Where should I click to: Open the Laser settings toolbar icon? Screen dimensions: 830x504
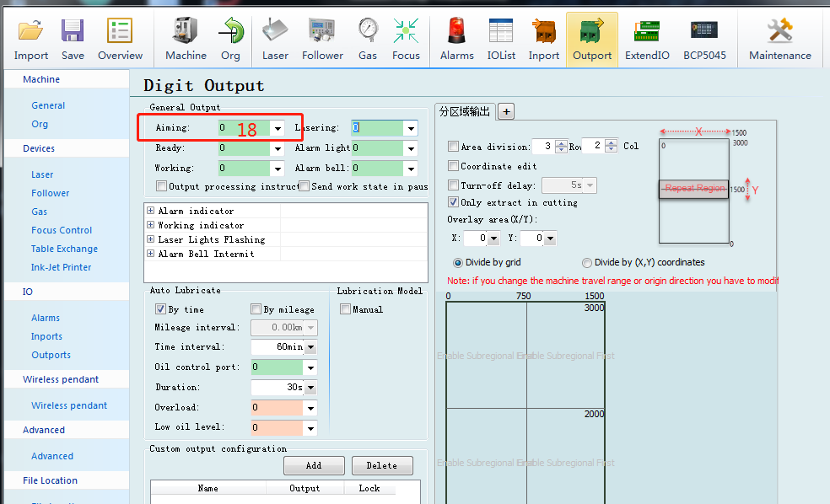click(275, 32)
